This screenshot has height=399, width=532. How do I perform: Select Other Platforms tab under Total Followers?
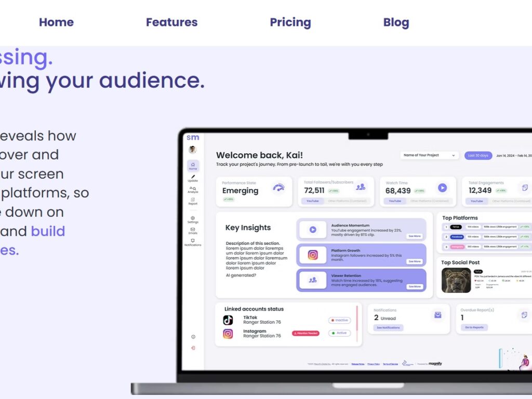coord(347,201)
